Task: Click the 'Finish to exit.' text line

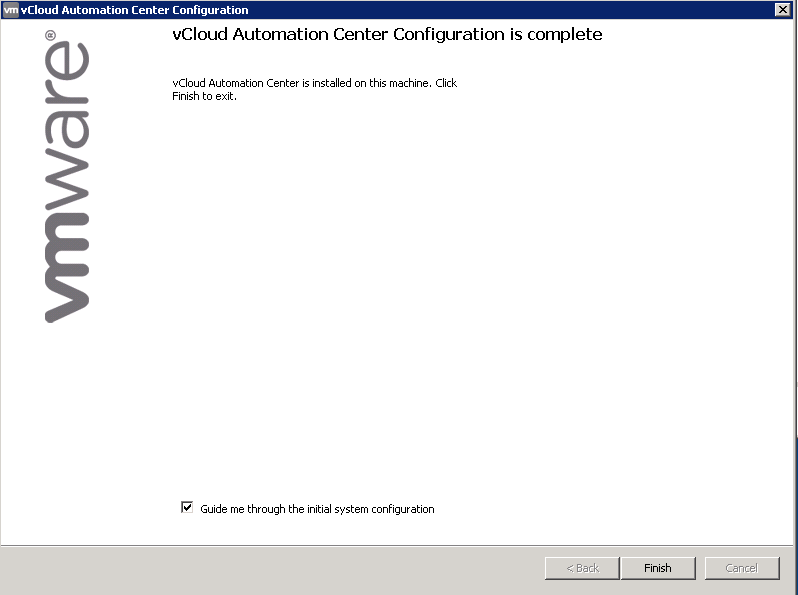Action: (x=204, y=97)
